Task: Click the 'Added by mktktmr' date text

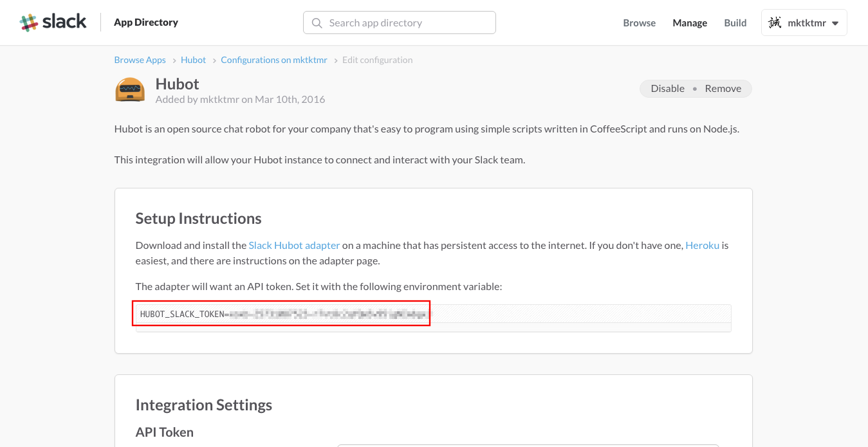Action: (241, 100)
